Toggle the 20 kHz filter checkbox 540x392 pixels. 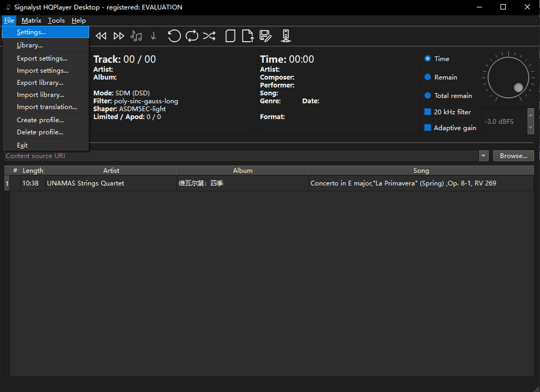coord(428,112)
